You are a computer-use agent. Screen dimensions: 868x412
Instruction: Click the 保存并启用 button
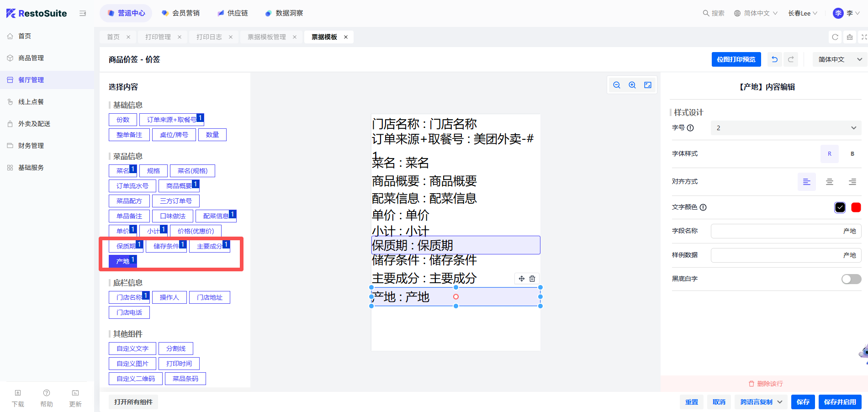pyautogui.click(x=840, y=402)
